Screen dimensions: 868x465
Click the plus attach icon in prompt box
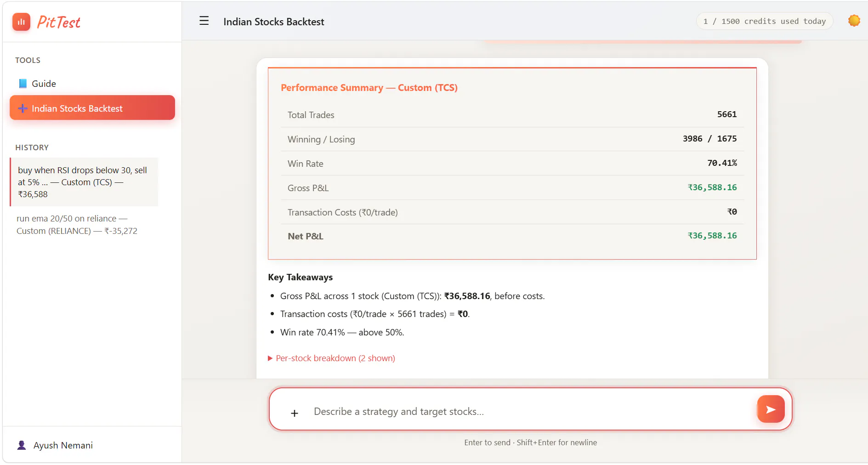pos(295,413)
